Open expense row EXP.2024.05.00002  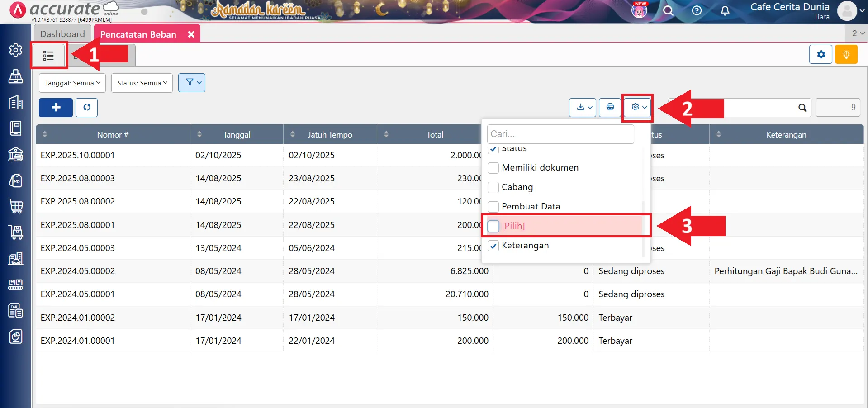(78, 271)
